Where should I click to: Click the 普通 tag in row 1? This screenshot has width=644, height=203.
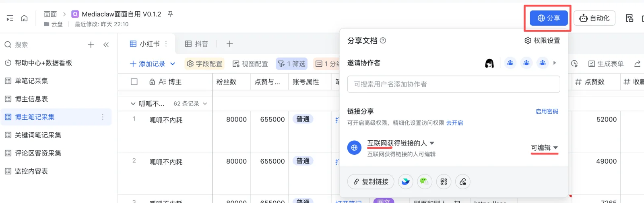coord(303,119)
